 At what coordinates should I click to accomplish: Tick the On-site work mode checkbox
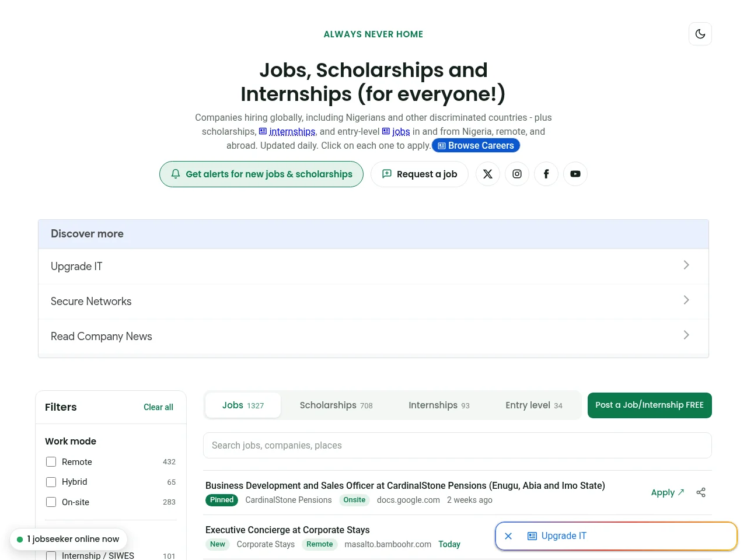coord(51,502)
